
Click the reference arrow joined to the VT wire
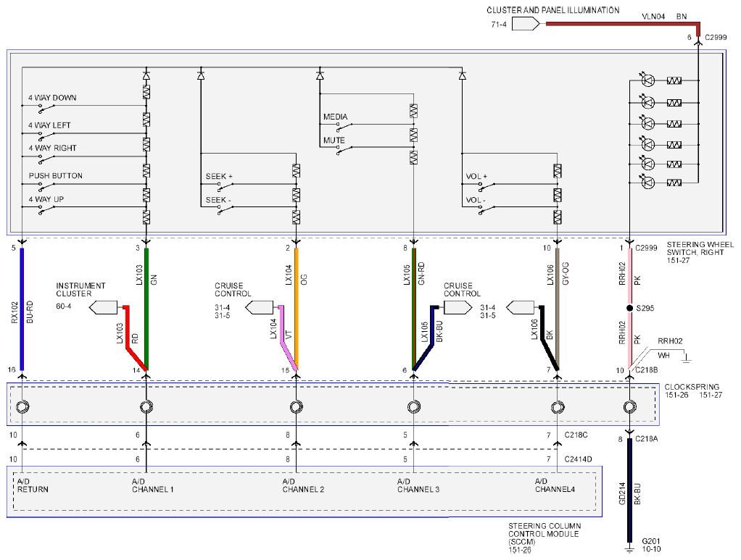pos(259,308)
